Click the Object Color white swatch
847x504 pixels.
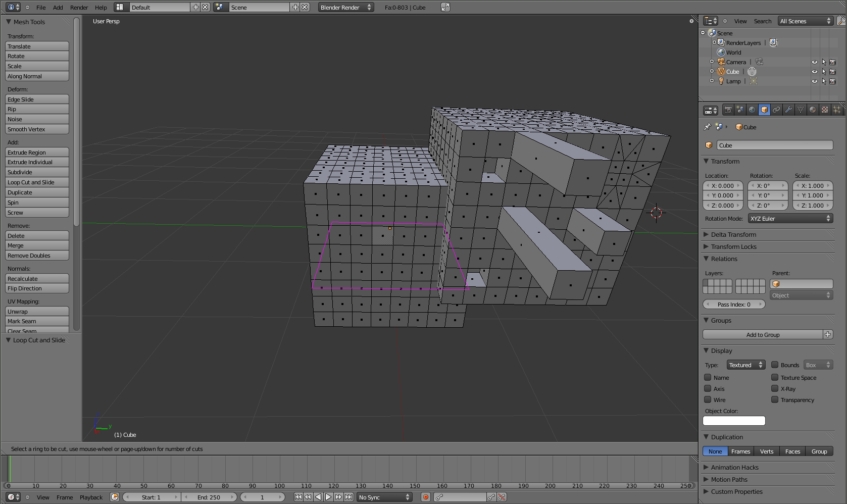[734, 421]
